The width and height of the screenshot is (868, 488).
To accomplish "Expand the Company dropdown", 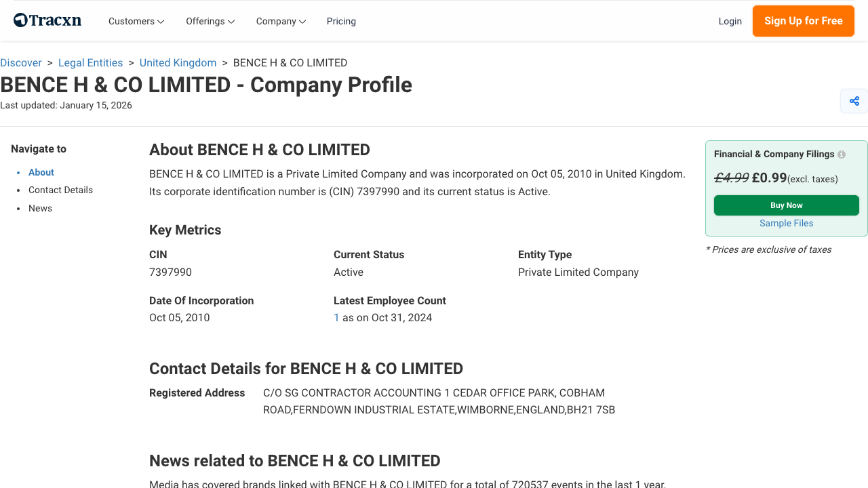I will [280, 21].
